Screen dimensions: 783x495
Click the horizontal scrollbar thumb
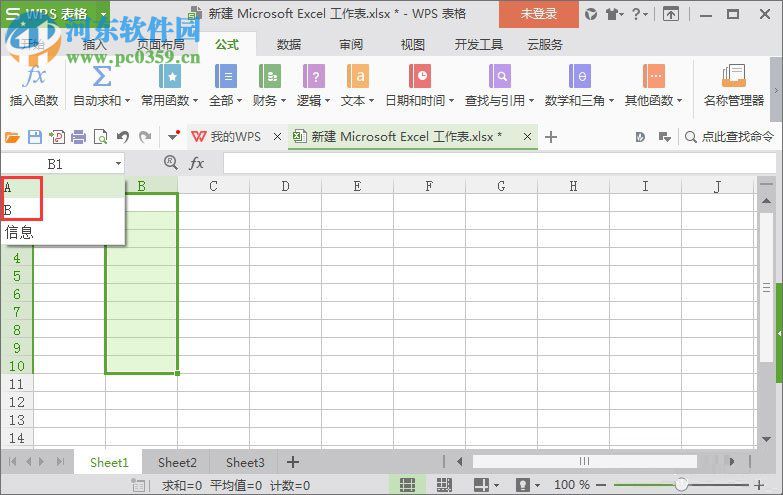coord(584,462)
